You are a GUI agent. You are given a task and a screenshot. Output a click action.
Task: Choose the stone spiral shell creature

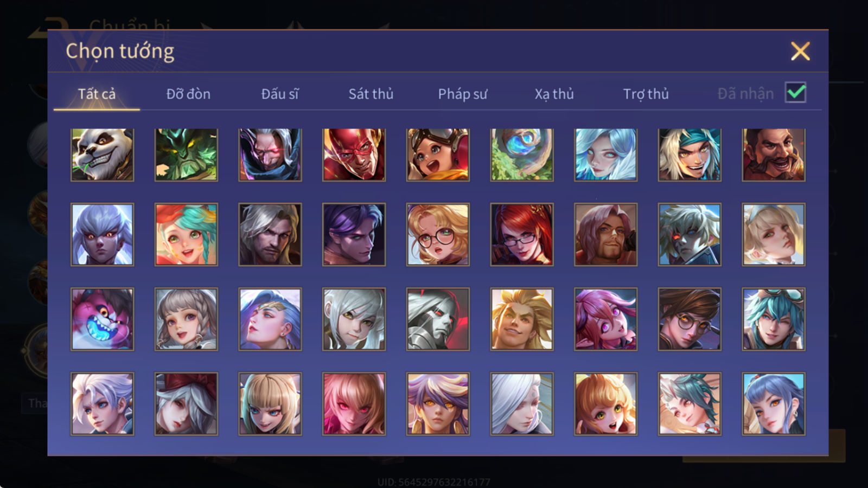[x=522, y=155]
